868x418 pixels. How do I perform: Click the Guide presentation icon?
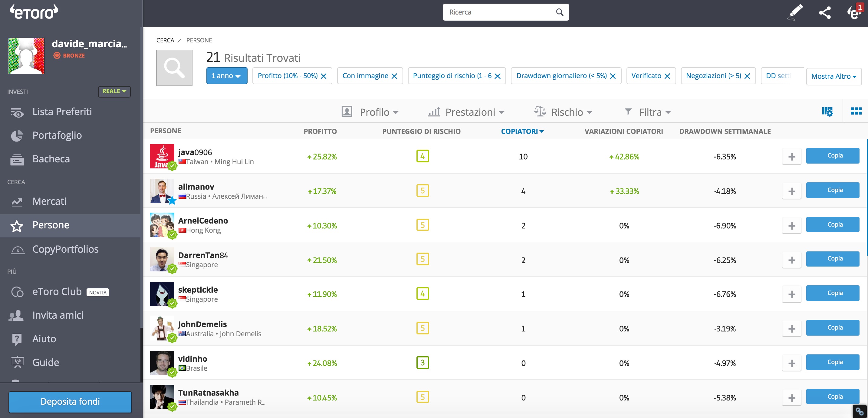18,362
